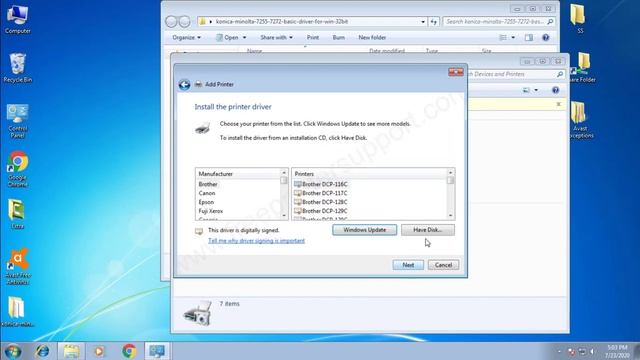640x360 pixels.
Task: Click the Have Disk button
Action: (427, 230)
